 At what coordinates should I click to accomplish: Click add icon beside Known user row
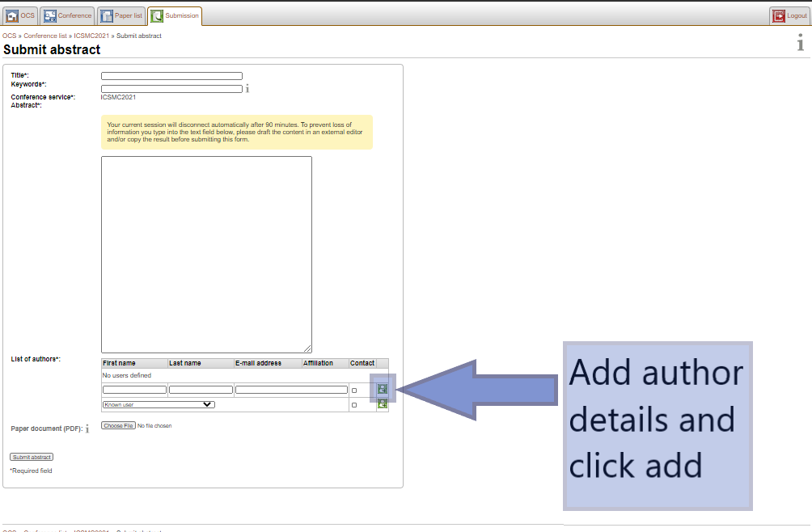382,404
